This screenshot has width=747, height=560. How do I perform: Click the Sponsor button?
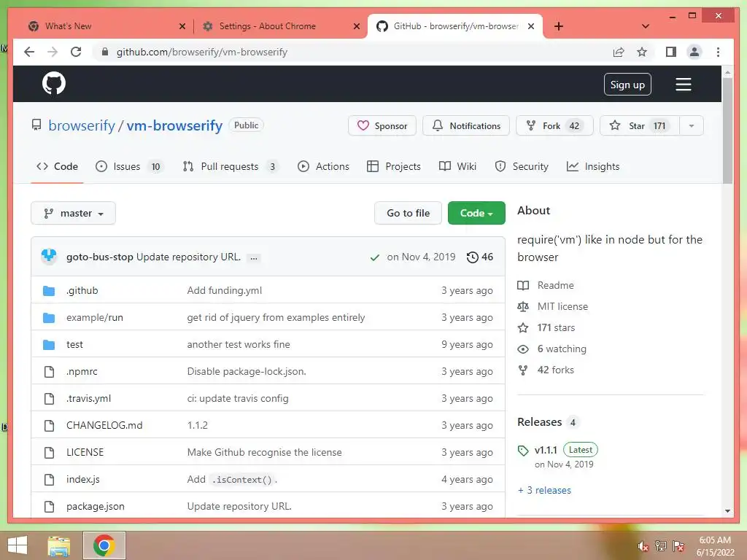click(x=382, y=125)
